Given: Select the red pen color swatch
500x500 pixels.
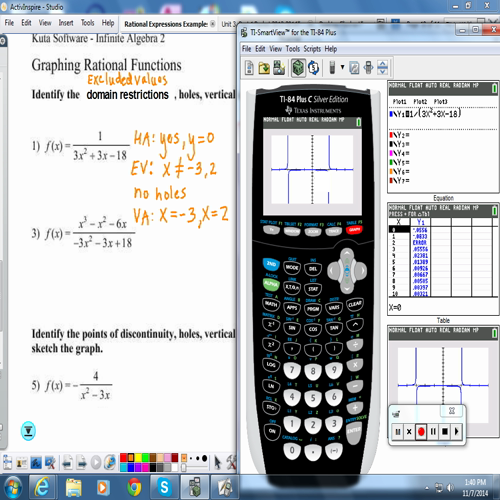Looking at the screenshot, I should click(123, 457).
